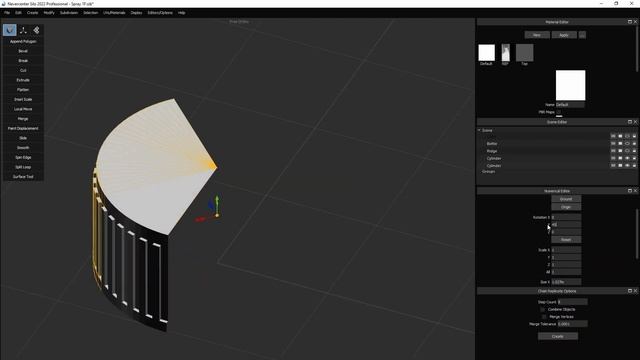Undock the Chain Replicate Options panel
The image size is (640, 360).
pos(629,291)
